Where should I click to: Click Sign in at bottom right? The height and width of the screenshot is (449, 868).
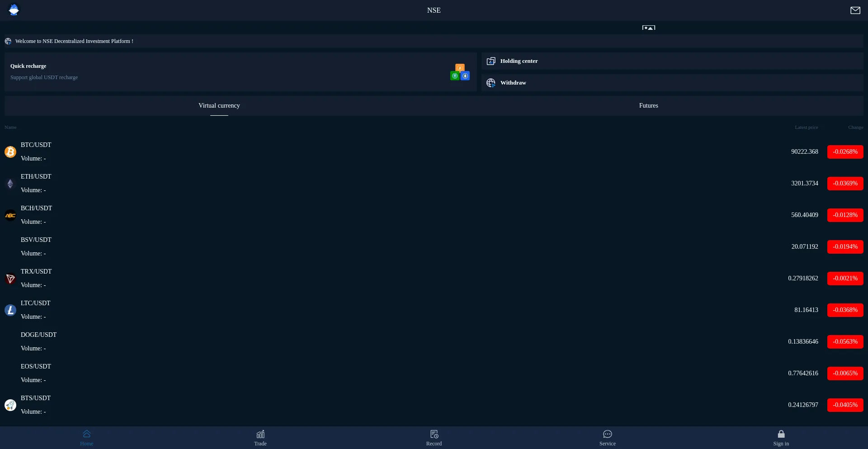pos(781,438)
